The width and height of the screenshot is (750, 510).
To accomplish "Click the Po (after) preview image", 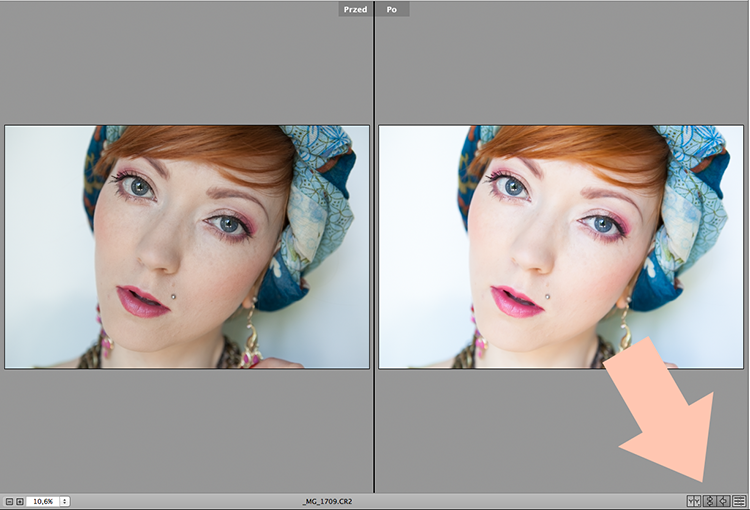I will coord(561,247).
